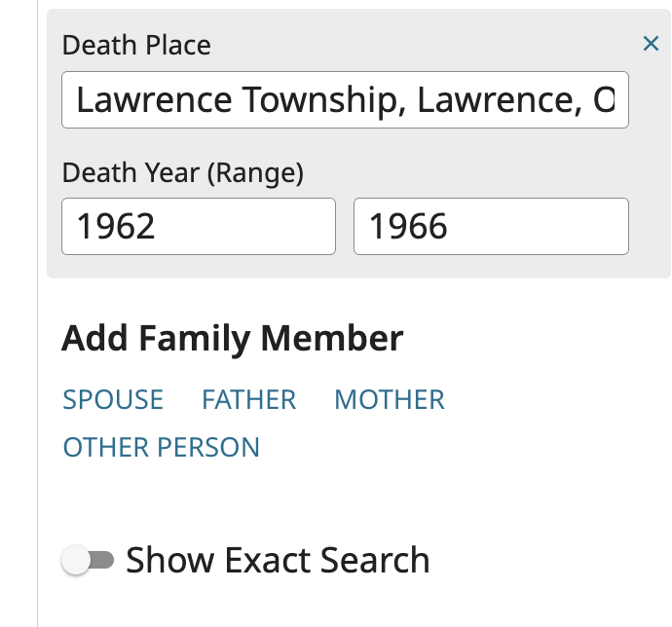Click the '1966' value in the year range
Viewport: 672px width, 627px height.
coord(408,227)
